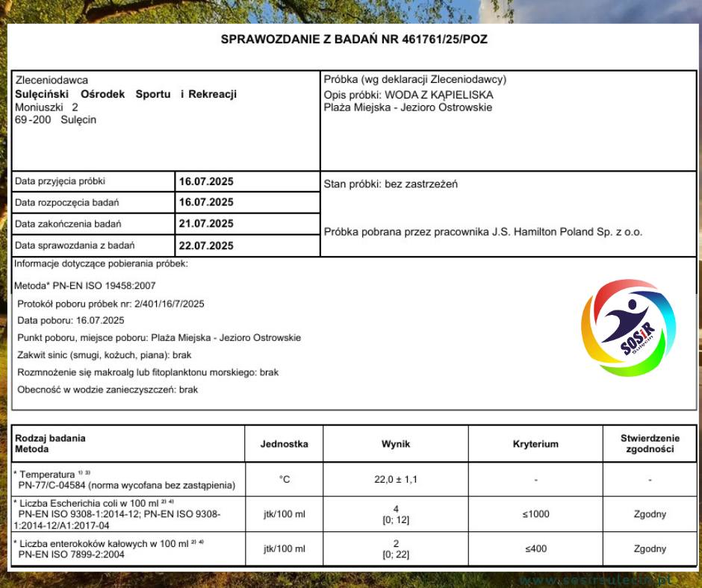This screenshot has height=588, width=702.
Task: Select the Data przyjęcia próbki date value
Action: click(x=206, y=181)
